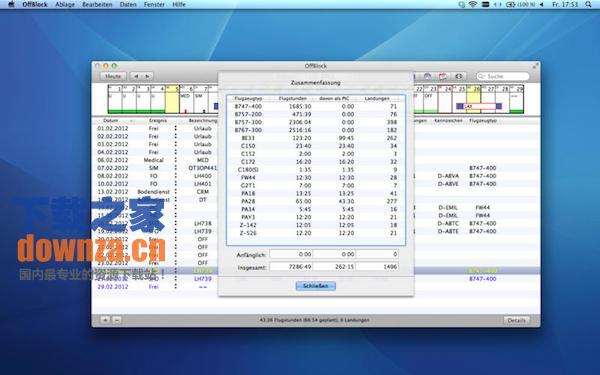This screenshot has height=375, width=600.
Task: Select the C172 summary row
Action: pyautogui.click(x=316, y=161)
